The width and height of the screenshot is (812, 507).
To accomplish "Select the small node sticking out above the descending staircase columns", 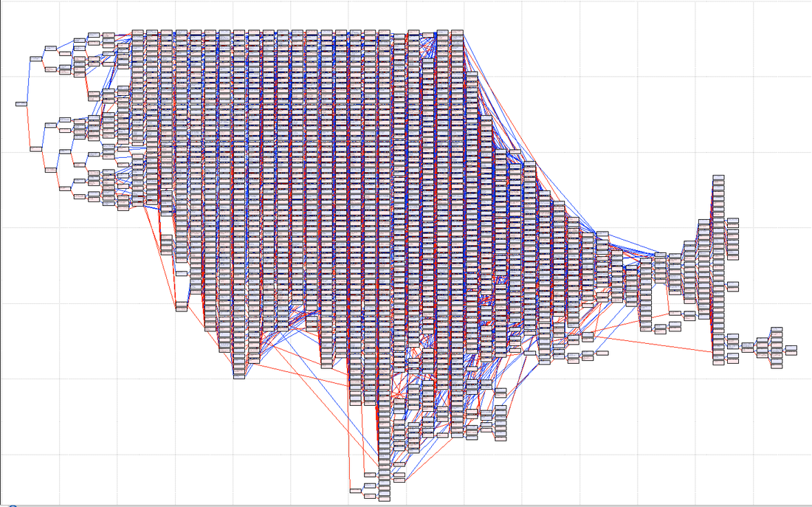I will coord(515,152).
